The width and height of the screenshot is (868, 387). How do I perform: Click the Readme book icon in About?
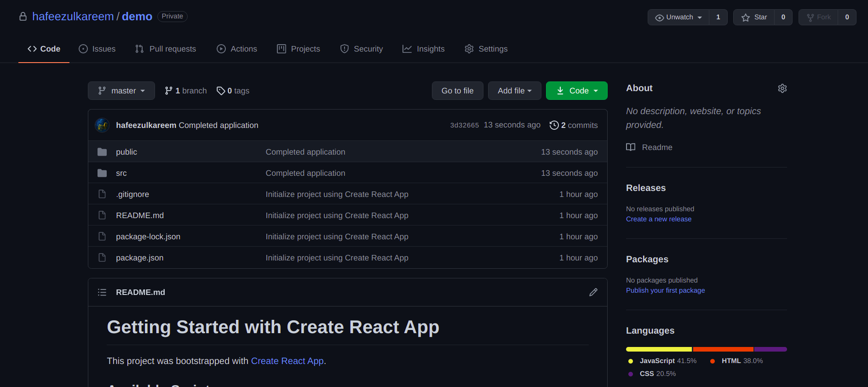pos(631,147)
